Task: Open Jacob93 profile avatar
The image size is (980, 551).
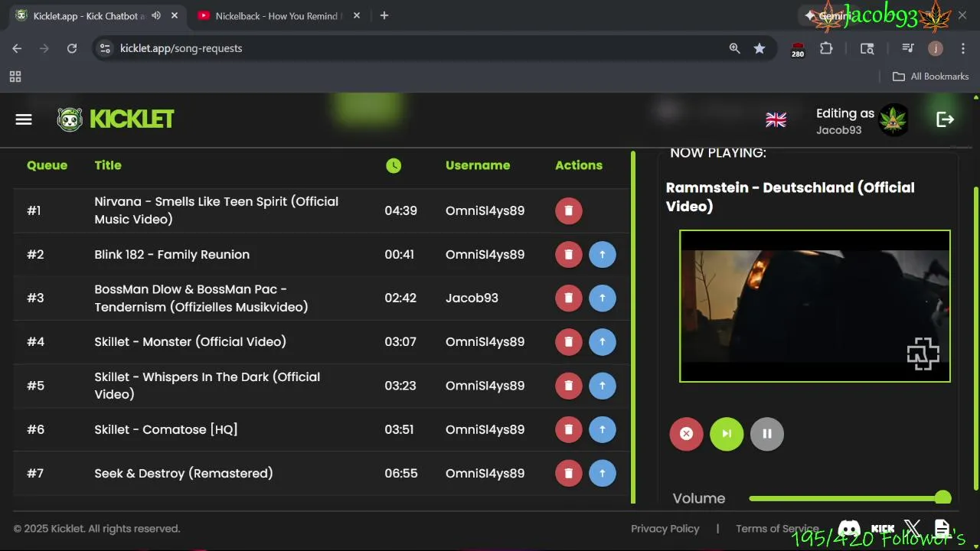Action: coord(893,120)
